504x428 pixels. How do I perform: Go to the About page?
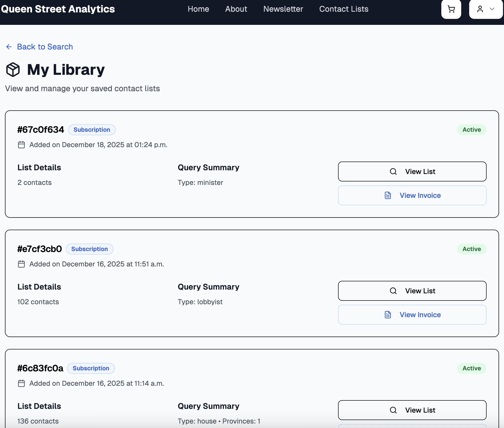click(236, 9)
